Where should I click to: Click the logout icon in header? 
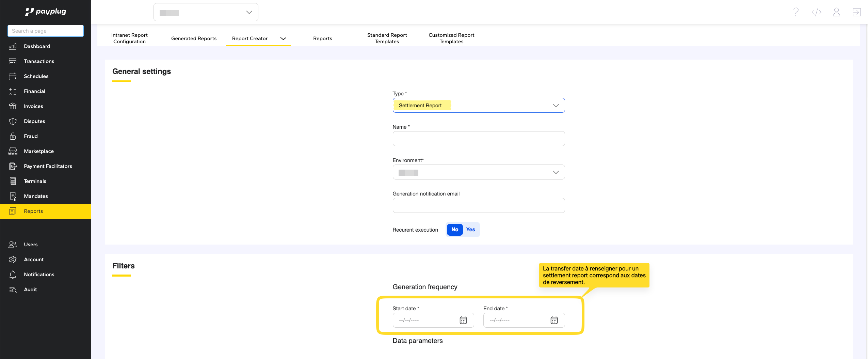pyautogui.click(x=856, y=12)
